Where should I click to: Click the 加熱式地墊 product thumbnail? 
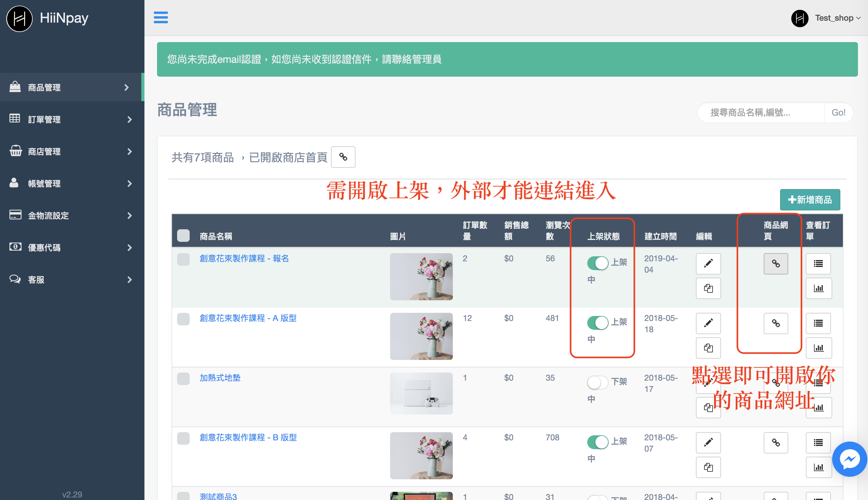tap(421, 393)
